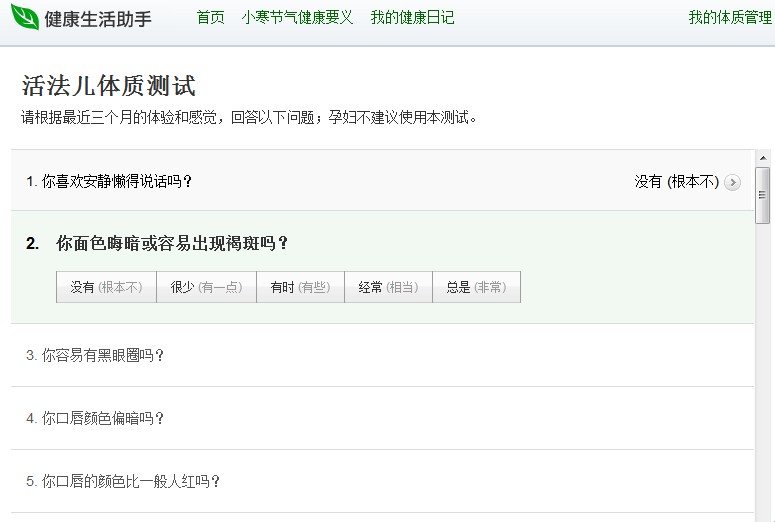Change the answer 没有 (根本不) for question 1
This screenshot has width=775, height=522.
click(676, 182)
